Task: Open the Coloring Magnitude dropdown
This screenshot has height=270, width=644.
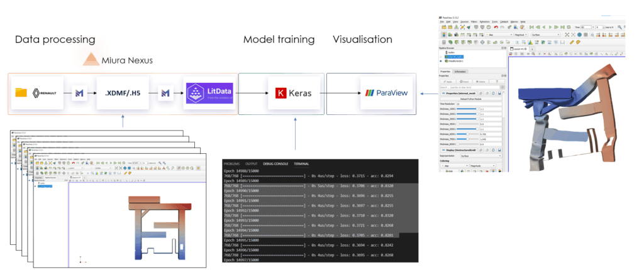Action: pyautogui.click(x=483, y=166)
